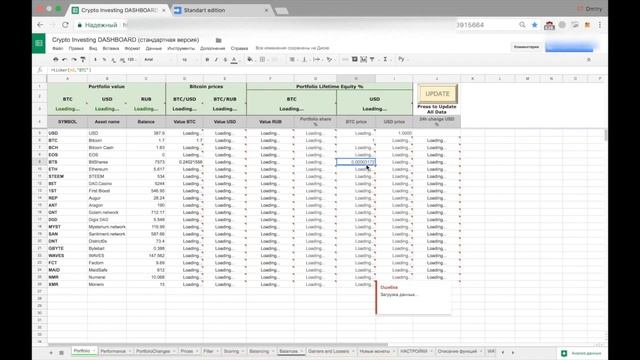
Task: Click the move-to-folder icon beside title
Action: pyautogui.click(x=218, y=40)
